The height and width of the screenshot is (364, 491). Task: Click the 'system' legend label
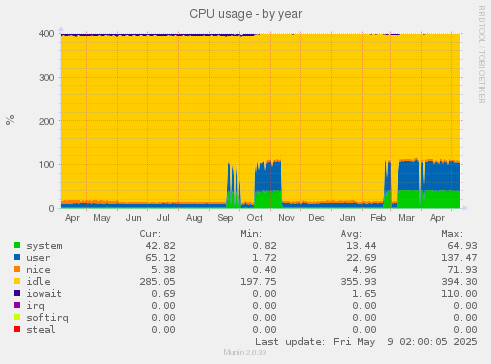(x=44, y=246)
